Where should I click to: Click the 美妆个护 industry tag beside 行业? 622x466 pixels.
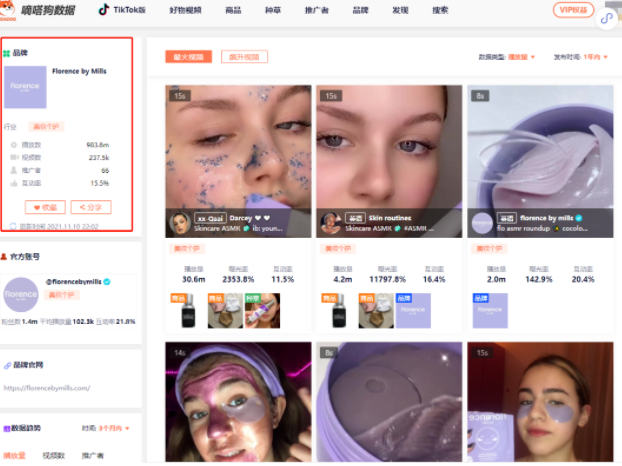click(46, 127)
